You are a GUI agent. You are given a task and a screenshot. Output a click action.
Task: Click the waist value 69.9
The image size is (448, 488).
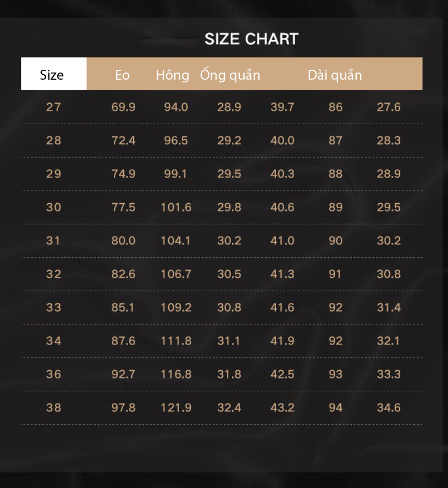coord(123,107)
